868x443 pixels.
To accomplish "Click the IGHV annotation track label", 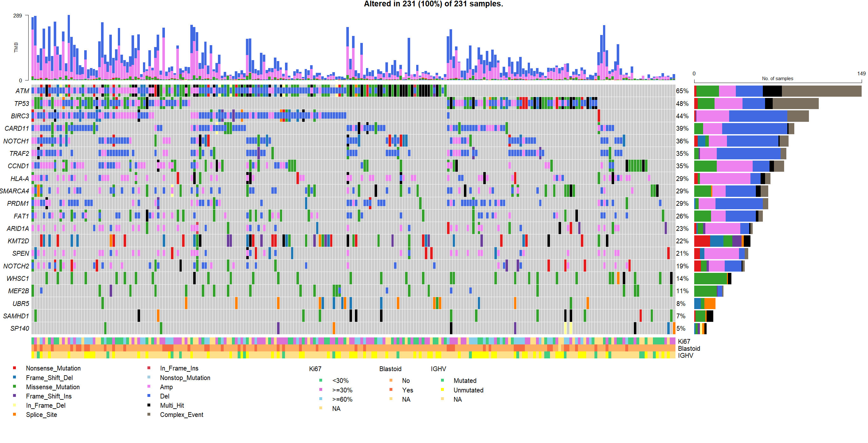I will [x=685, y=355].
